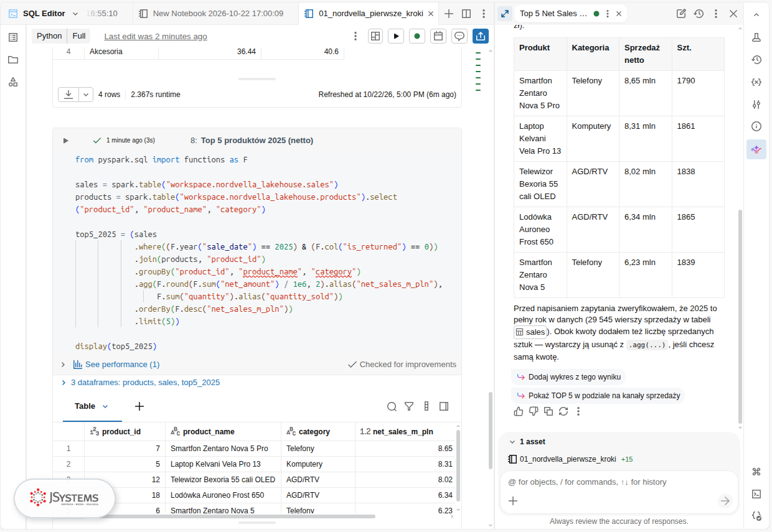Close the 01_nordvella_pierwsze_kroki tab
Screen dimensions: 772x532
tap(430, 14)
